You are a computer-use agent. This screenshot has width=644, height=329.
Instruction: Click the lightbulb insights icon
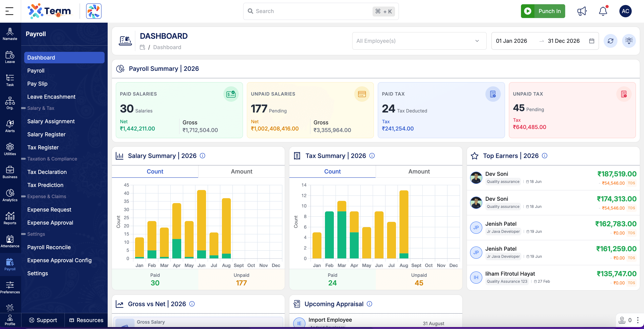[x=629, y=41]
